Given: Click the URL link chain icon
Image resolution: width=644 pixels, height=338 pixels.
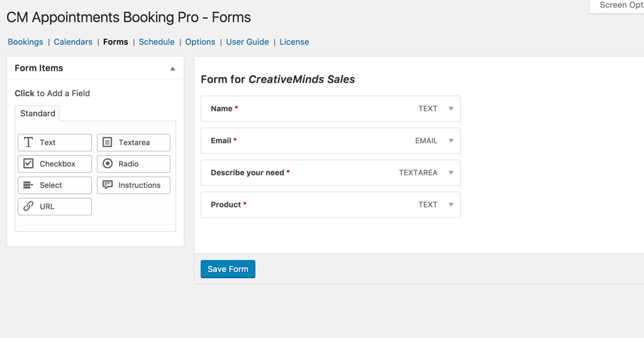Looking at the screenshot, I should point(28,207).
